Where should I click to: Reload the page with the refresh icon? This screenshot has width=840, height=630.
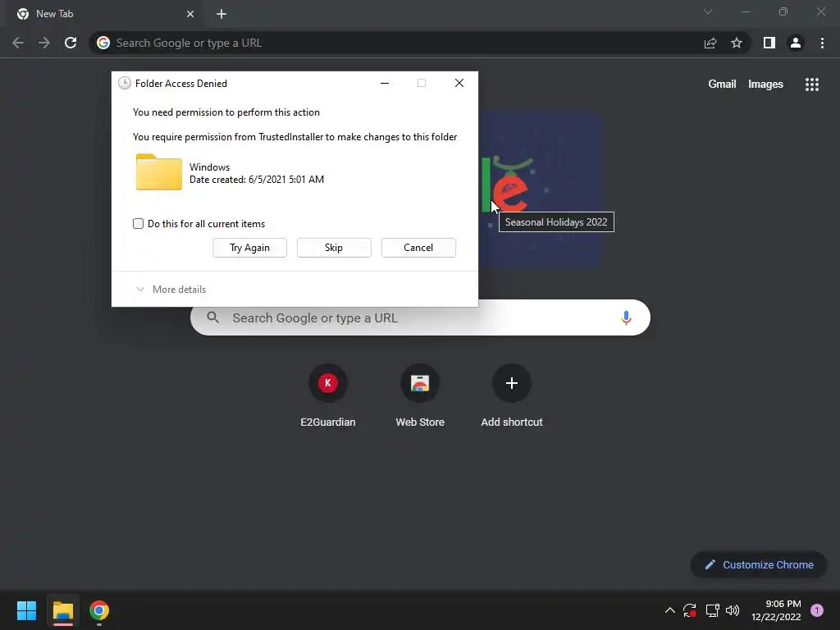click(x=71, y=43)
